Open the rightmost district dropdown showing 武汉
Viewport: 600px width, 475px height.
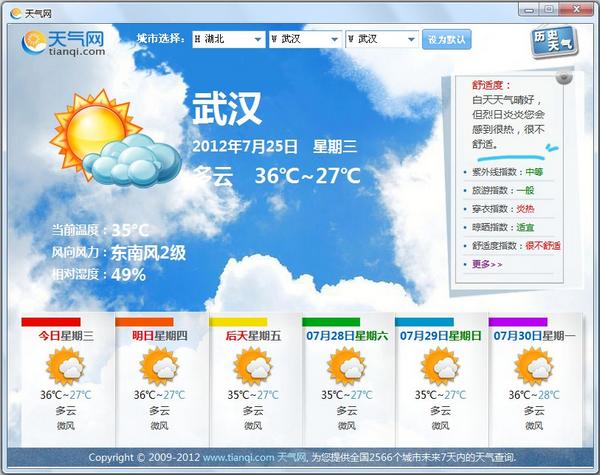381,40
